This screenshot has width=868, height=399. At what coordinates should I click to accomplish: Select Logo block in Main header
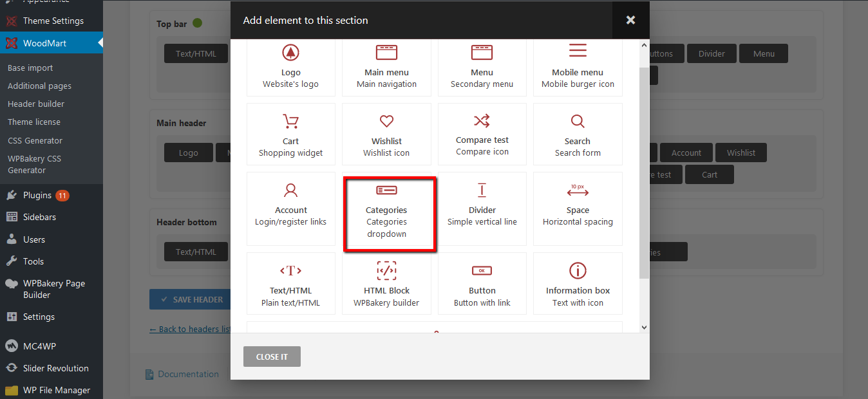pyautogui.click(x=189, y=153)
